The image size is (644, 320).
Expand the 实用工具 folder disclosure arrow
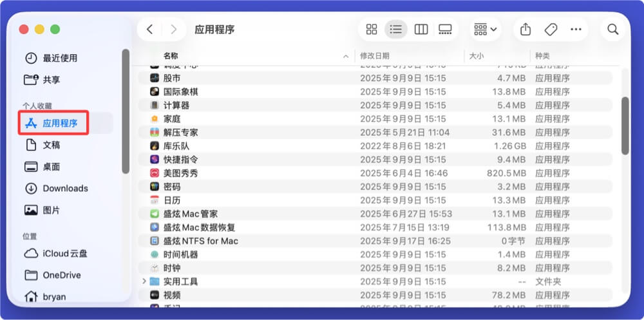click(144, 281)
